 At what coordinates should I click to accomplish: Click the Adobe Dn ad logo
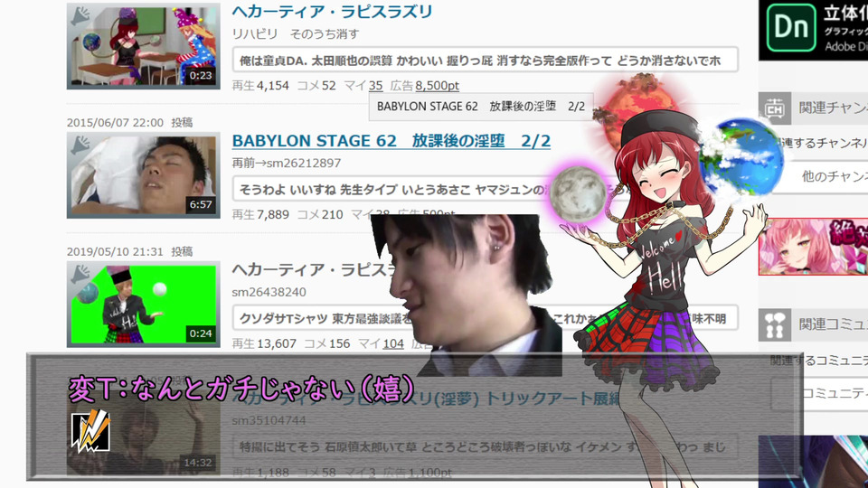[791, 28]
